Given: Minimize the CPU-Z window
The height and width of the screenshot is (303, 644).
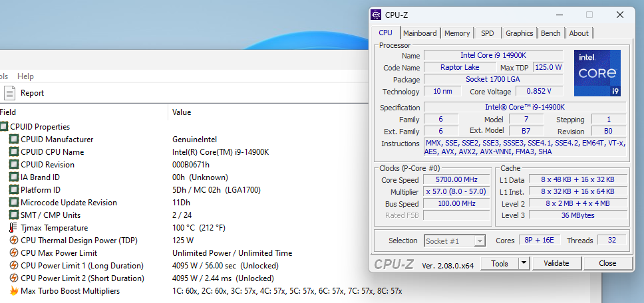Looking at the screenshot, I should pos(560,15).
